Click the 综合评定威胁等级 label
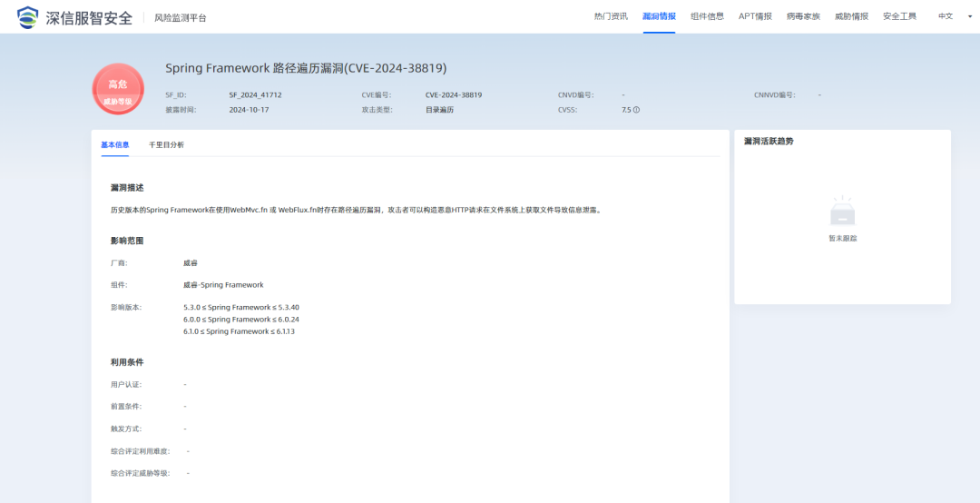The height and width of the screenshot is (503, 980). point(140,473)
